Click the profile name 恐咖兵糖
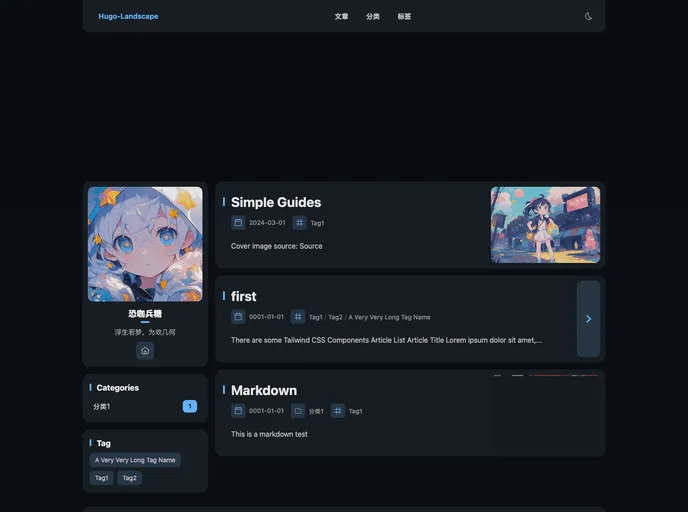Viewport: 688px width, 512px height. click(145, 314)
